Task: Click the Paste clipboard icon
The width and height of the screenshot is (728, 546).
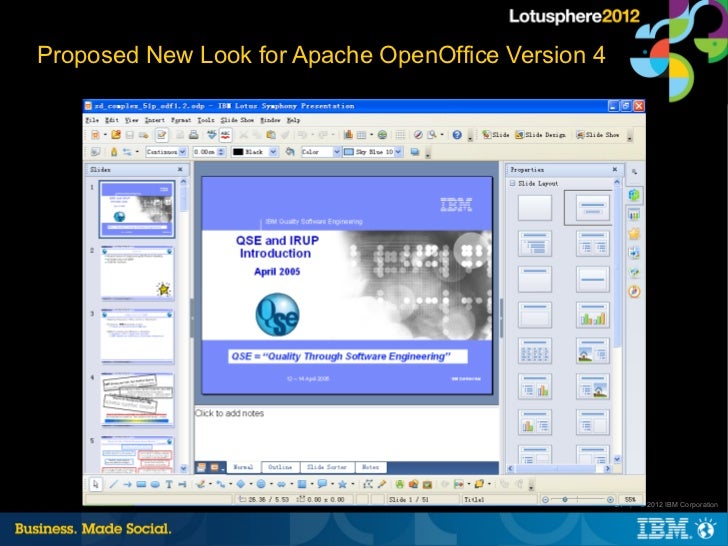Action: pyautogui.click(x=271, y=135)
